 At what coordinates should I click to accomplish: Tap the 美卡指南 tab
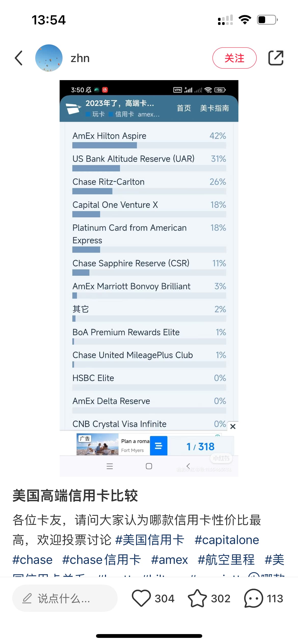point(214,108)
